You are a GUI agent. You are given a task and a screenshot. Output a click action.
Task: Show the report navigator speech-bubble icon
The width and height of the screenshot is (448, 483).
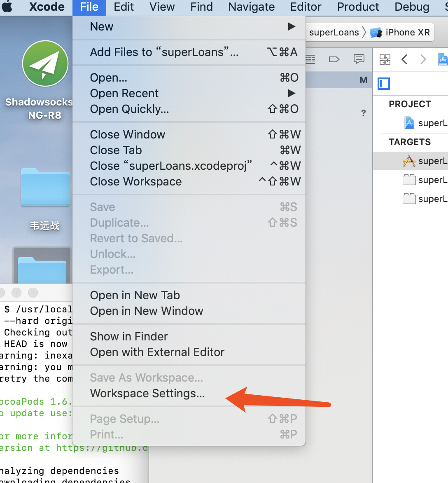coord(359,59)
